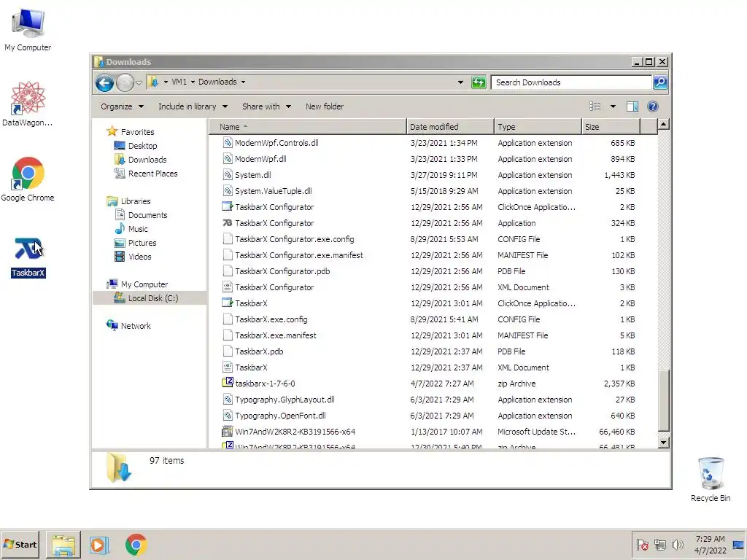The image size is (747, 560).
Task: Select the taskbarx-1-7-6-0 zip archive
Action: (x=266, y=384)
